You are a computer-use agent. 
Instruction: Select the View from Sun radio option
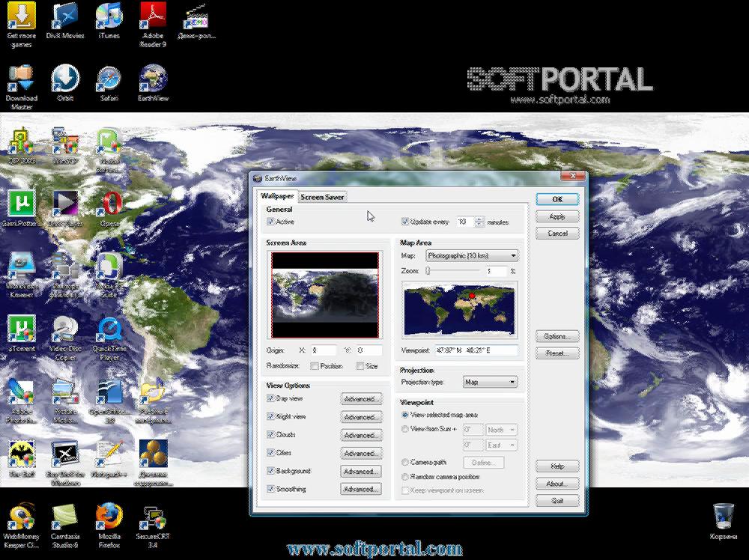pos(405,429)
